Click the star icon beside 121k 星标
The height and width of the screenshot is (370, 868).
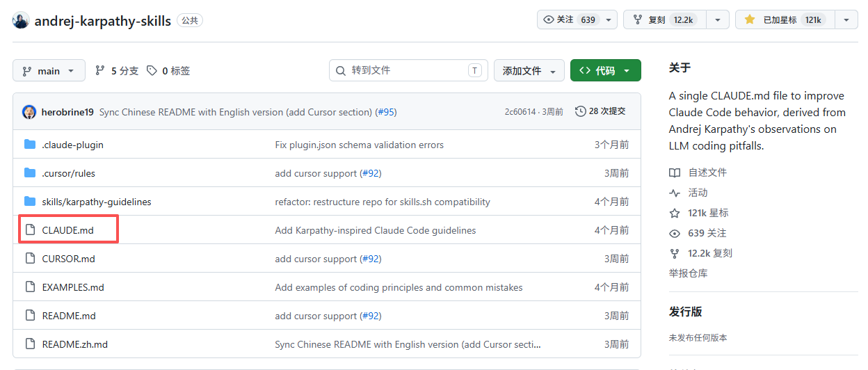click(x=674, y=213)
